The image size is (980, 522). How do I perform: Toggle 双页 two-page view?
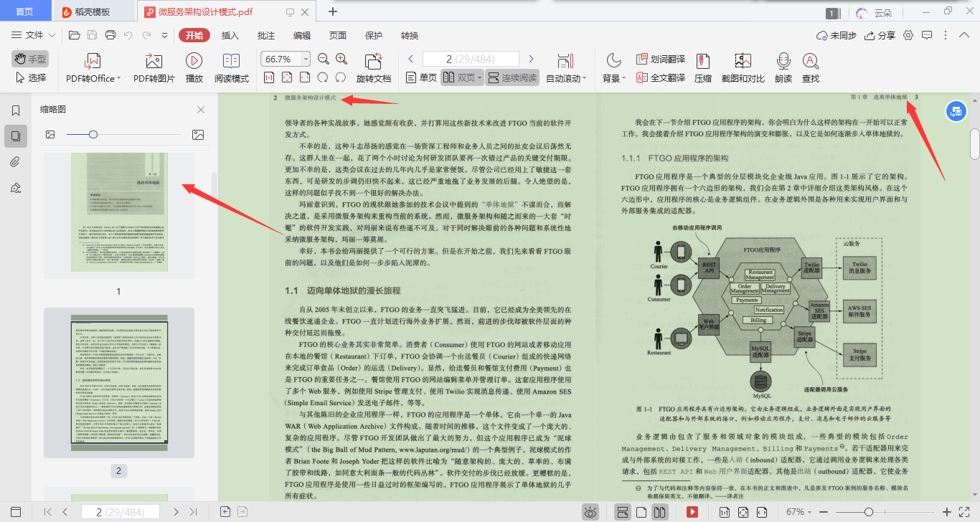[458, 77]
